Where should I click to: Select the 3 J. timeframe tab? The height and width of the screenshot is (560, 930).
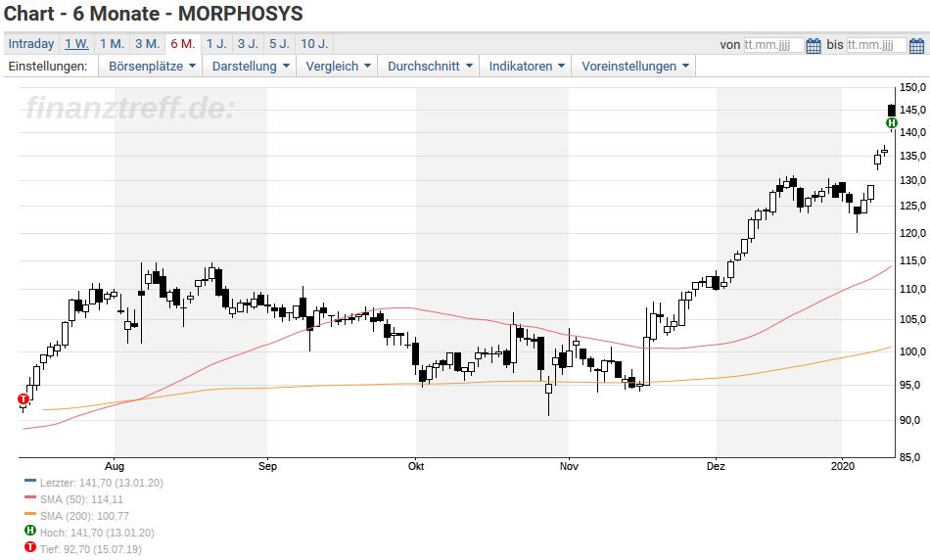248,44
